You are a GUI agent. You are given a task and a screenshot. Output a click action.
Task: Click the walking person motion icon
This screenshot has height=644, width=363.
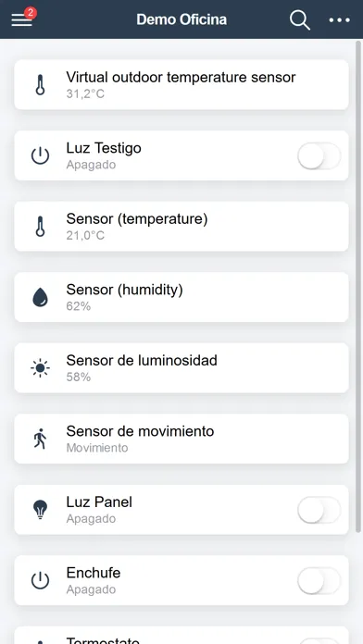[40, 439]
